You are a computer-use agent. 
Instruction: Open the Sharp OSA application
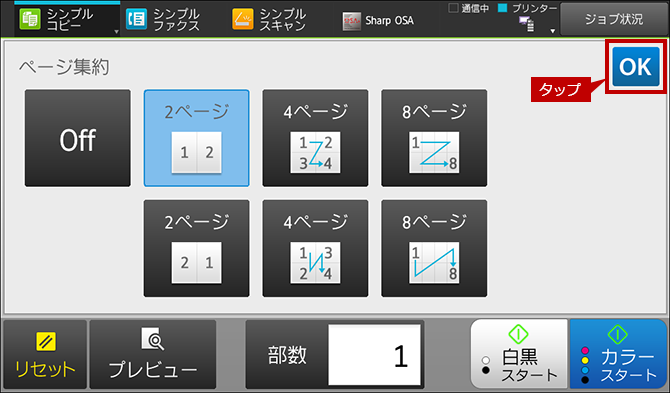coord(378,21)
